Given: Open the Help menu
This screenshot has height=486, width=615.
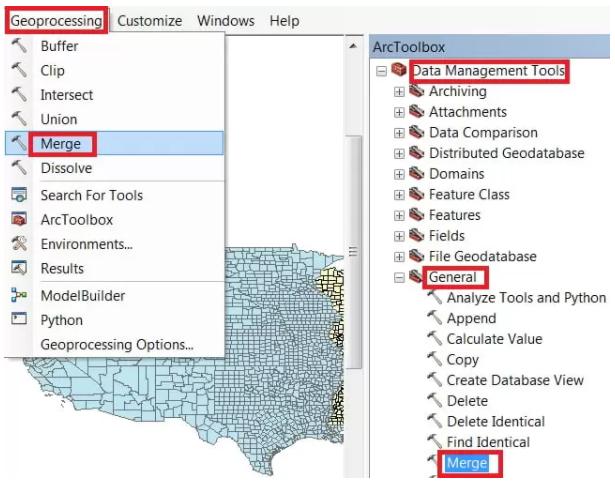Looking at the screenshot, I should [x=284, y=21].
